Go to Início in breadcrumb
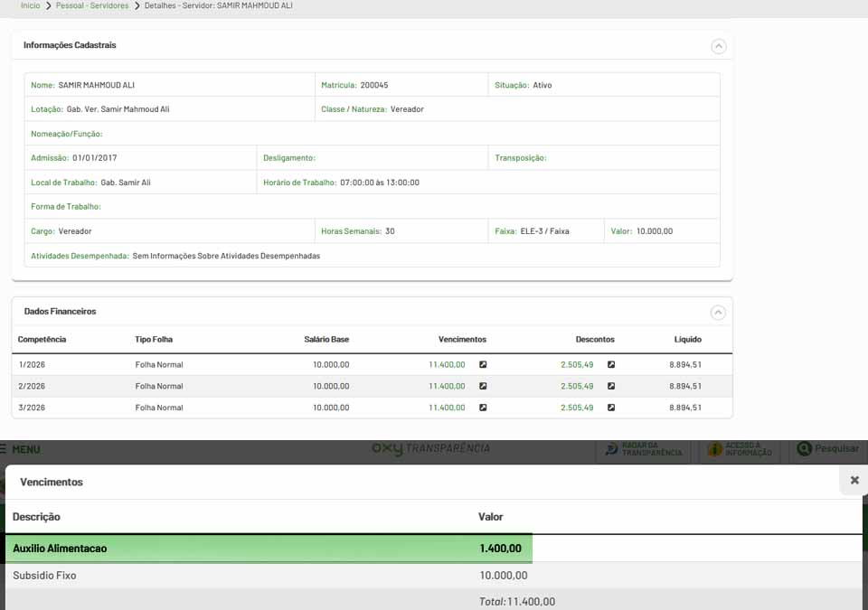Image resolution: width=868 pixels, height=610 pixels. 31,5
